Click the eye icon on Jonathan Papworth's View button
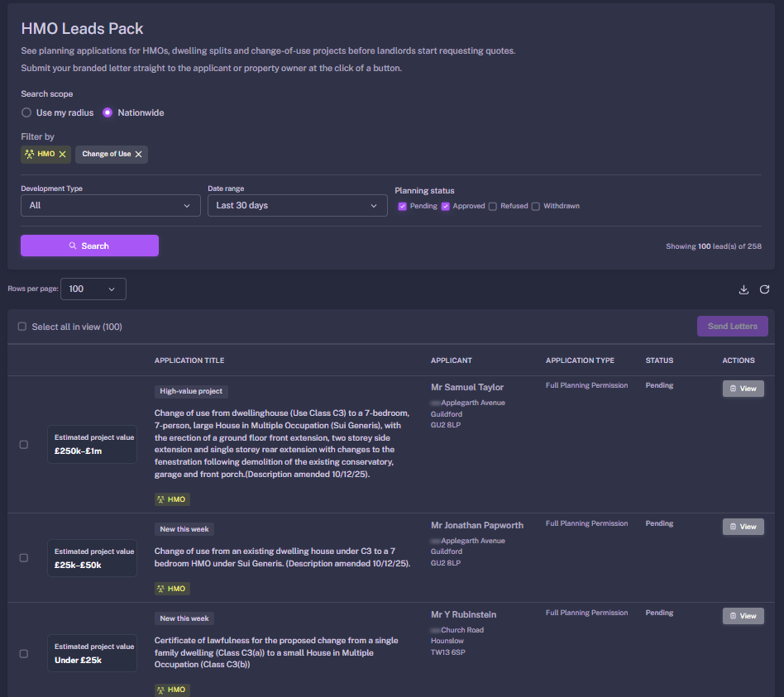 732,526
